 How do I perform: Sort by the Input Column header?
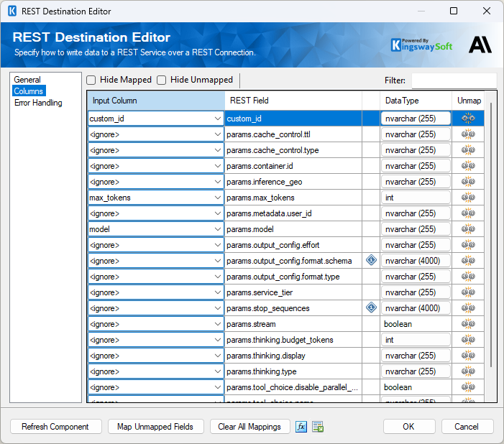tap(156, 101)
